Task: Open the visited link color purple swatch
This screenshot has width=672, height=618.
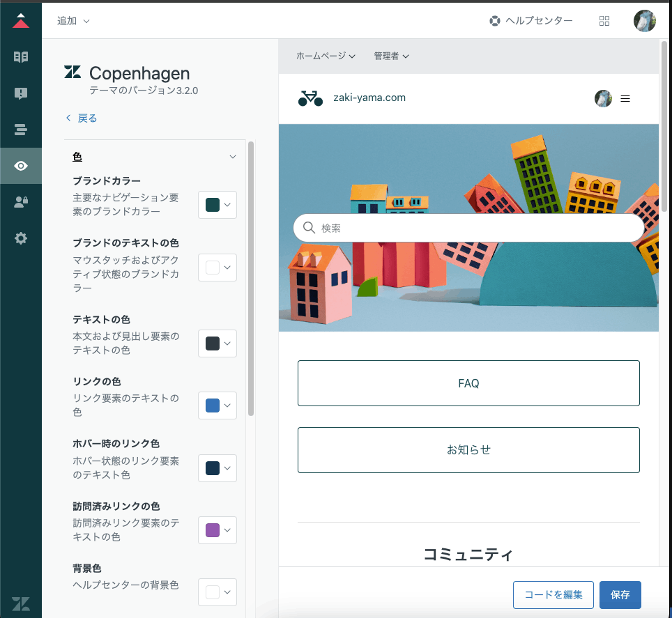Action: pos(217,530)
